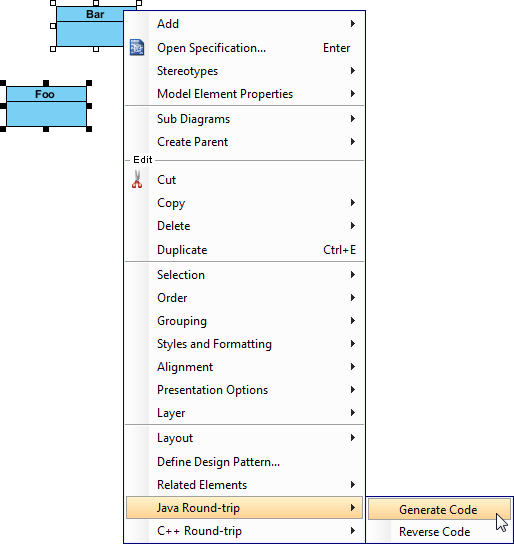Click the Open Specification document icon
The width and height of the screenshot is (514, 544).
tap(137, 48)
